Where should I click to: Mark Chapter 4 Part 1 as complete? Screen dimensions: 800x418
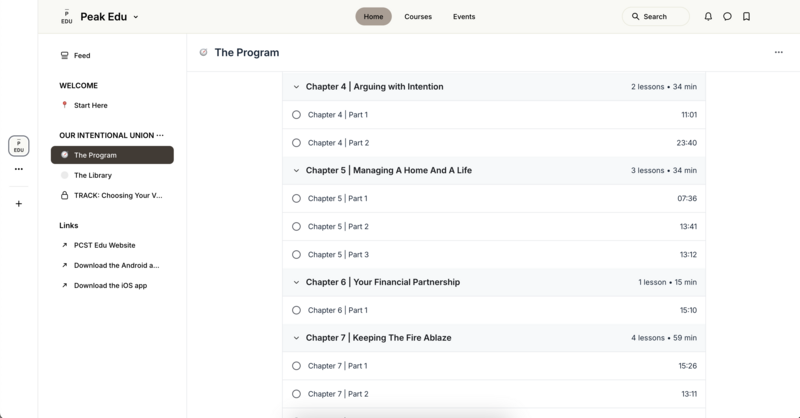tap(296, 115)
